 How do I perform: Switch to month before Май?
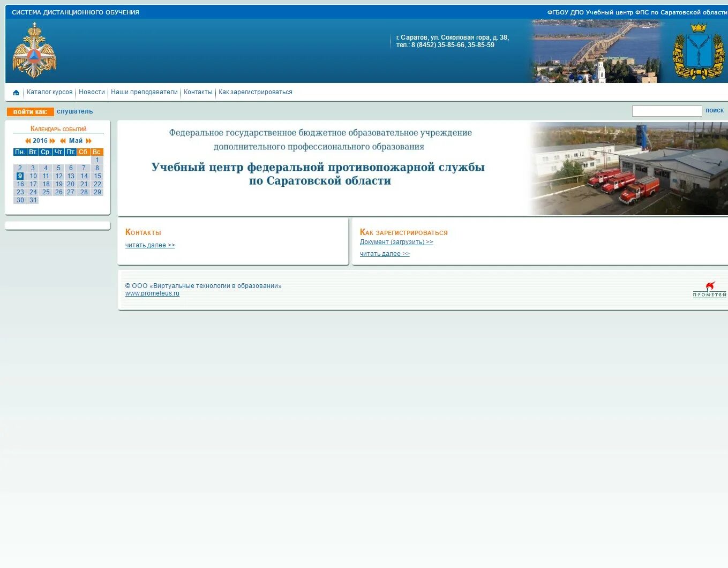point(63,141)
